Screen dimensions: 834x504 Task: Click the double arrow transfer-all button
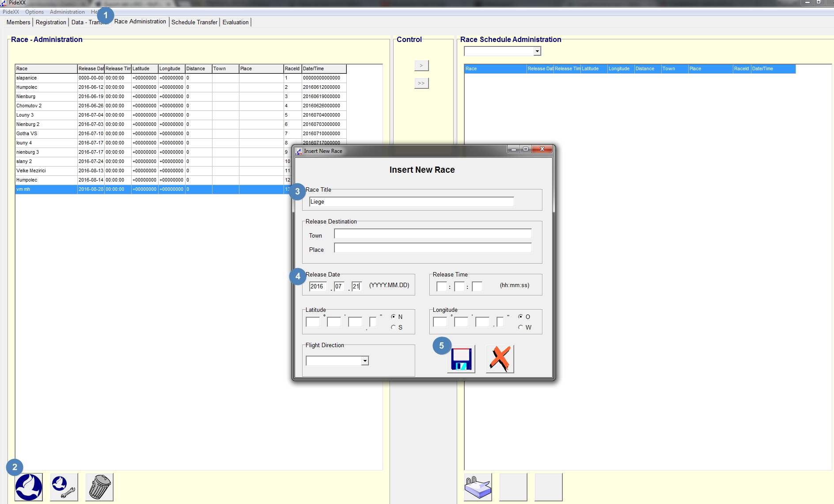click(x=421, y=83)
